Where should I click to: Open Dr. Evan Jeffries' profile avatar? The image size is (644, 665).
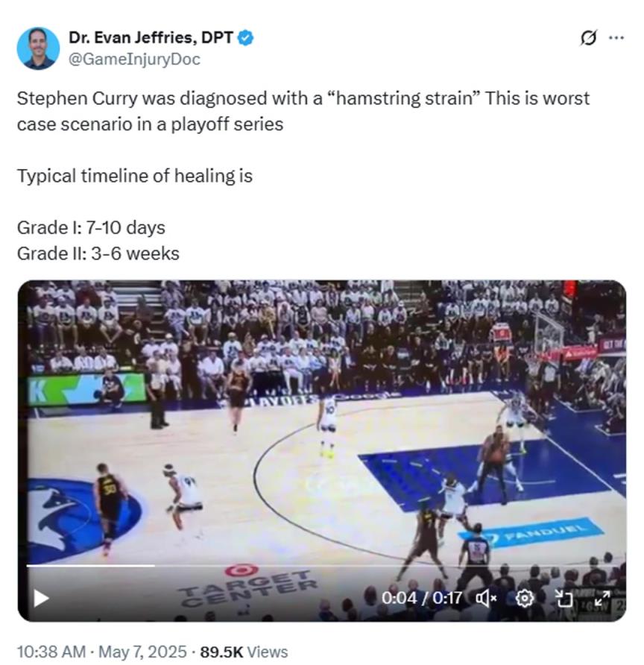click(x=38, y=48)
